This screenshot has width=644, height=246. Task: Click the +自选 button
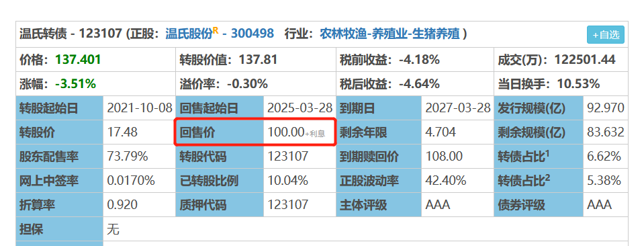pos(606,34)
